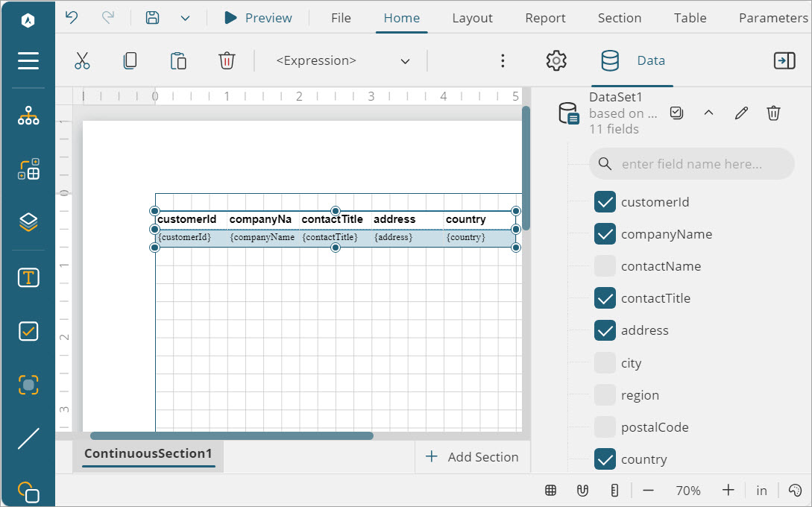Image resolution: width=812 pixels, height=507 pixels.
Task: Open the more options ellipsis
Action: point(503,60)
